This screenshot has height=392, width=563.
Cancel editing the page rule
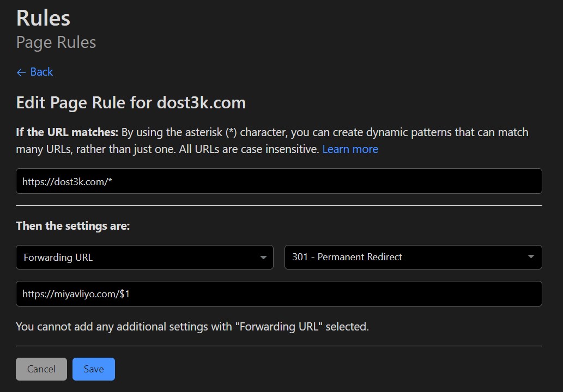(41, 369)
